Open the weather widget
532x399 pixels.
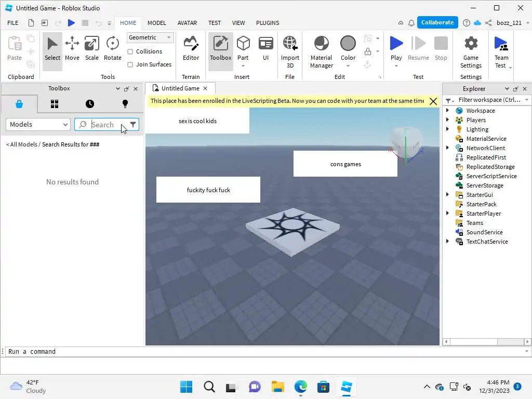coord(28,387)
